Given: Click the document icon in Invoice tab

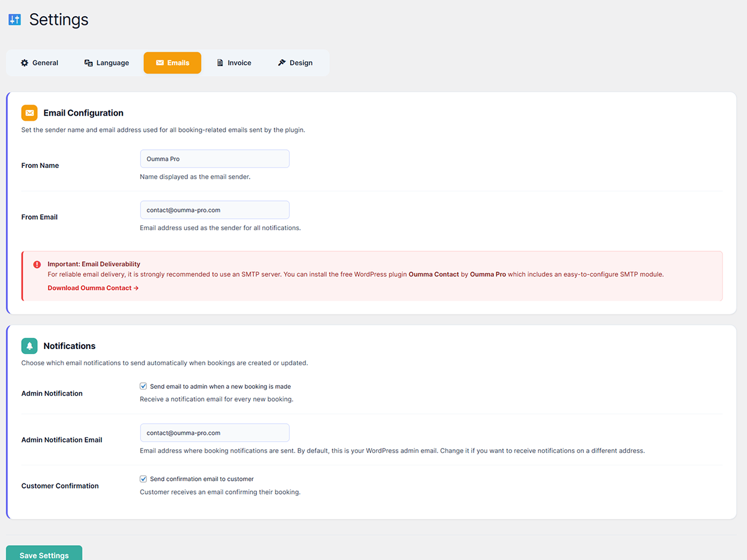Looking at the screenshot, I should (x=220, y=63).
